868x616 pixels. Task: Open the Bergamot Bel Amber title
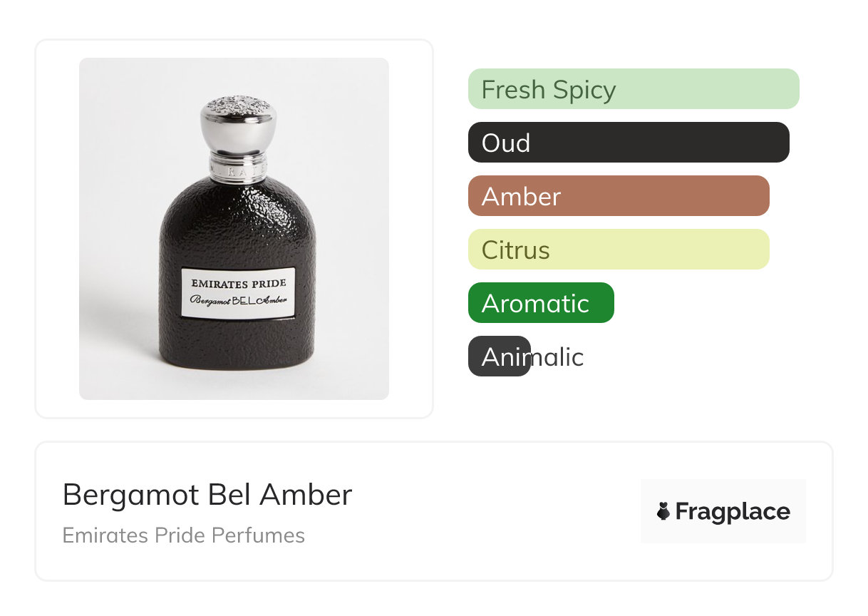click(x=207, y=494)
